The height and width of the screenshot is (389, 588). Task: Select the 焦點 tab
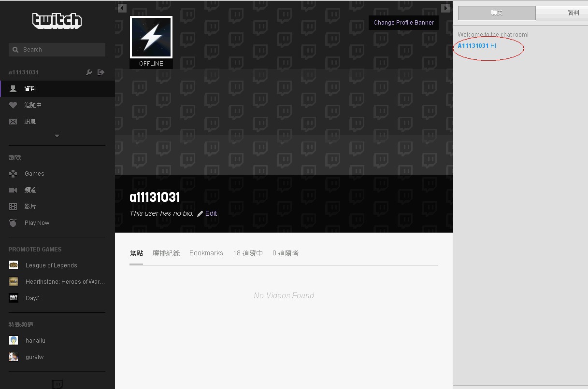tap(136, 253)
